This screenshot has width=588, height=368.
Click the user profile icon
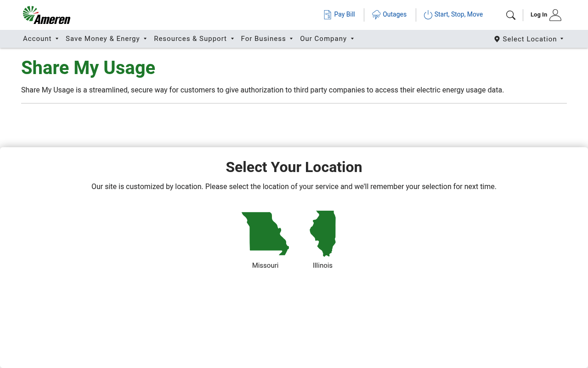pyautogui.click(x=555, y=15)
